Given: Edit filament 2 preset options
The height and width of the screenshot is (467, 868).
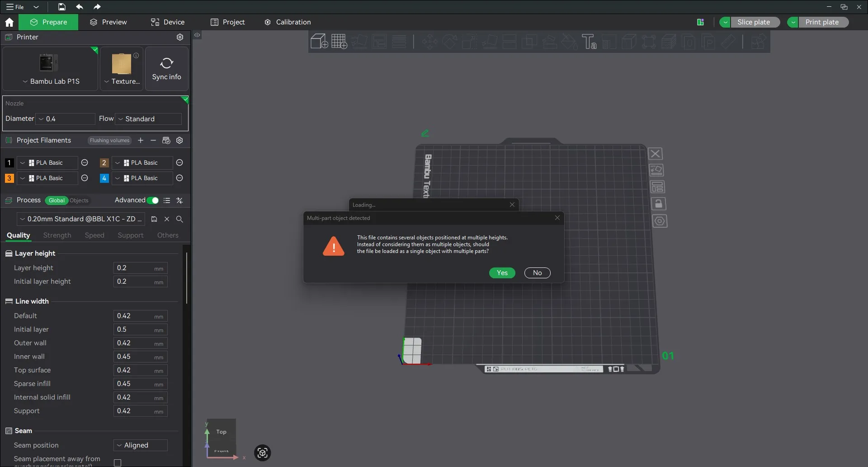Looking at the screenshot, I should pyautogui.click(x=179, y=163).
